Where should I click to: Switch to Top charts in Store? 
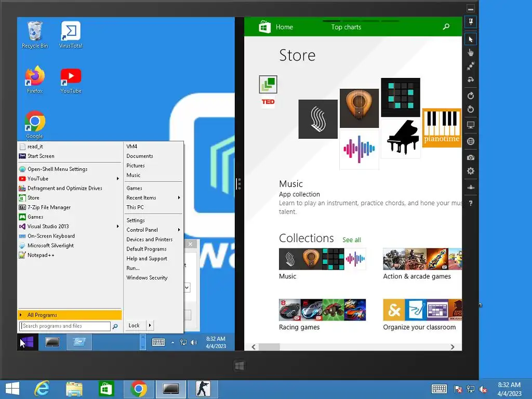pyautogui.click(x=346, y=27)
